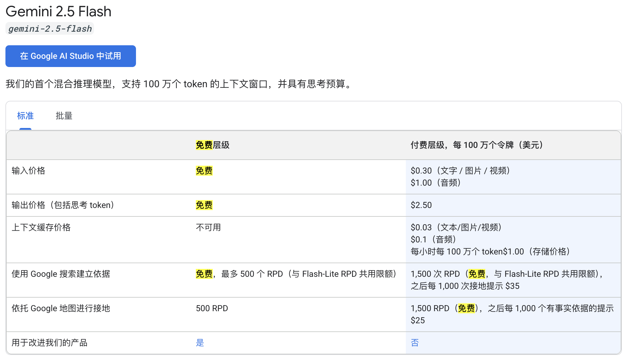This screenshot has height=364, width=634.
Task: Open the 批量 pricing tab
Action: click(64, 116)
